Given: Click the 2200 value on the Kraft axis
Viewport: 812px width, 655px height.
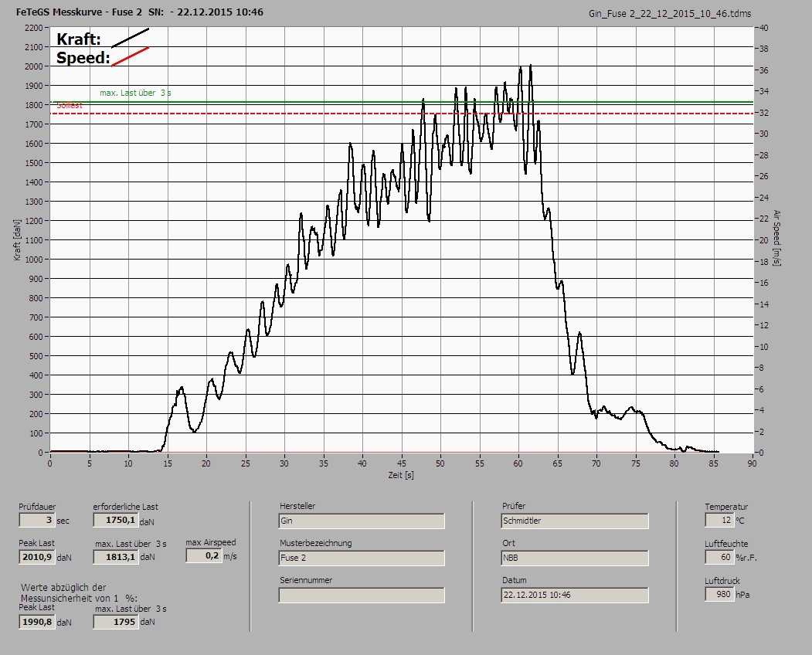Looking at the screenshot, I should [x=33, y=28].
